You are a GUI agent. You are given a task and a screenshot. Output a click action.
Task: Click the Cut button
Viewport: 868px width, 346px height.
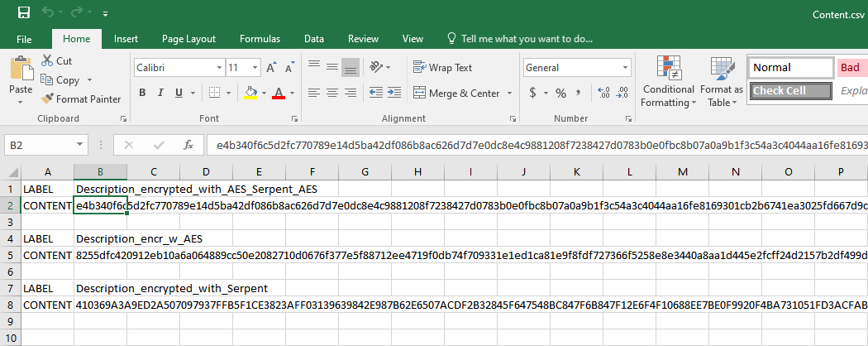[56, 61]
